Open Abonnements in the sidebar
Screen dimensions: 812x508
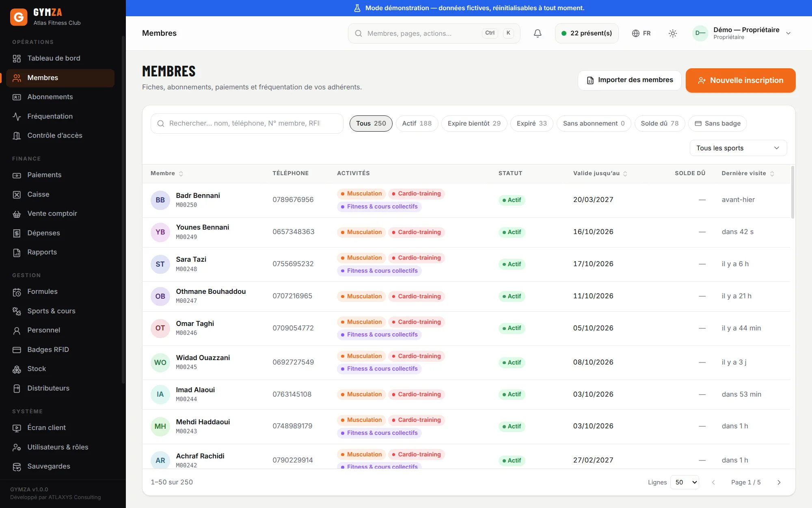[x=60, y=97]
